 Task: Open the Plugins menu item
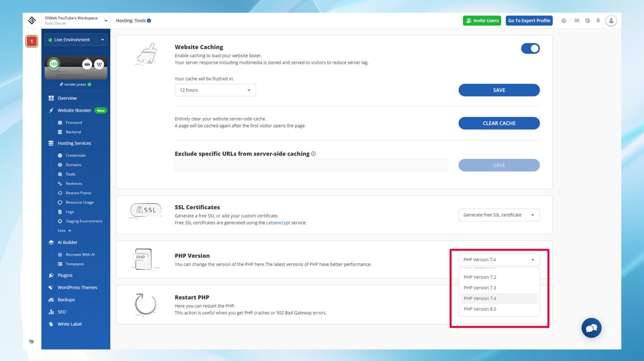[64, 275]
